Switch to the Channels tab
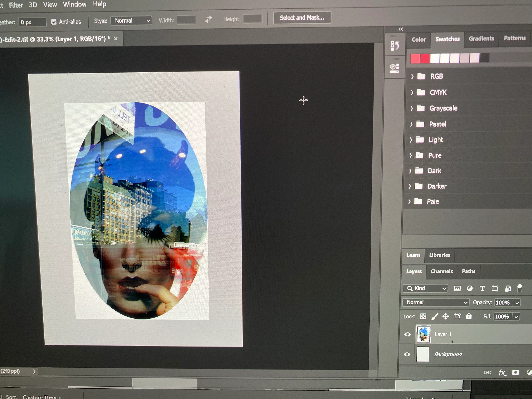The width and height of the screenshot is (532, 399). 442,271
